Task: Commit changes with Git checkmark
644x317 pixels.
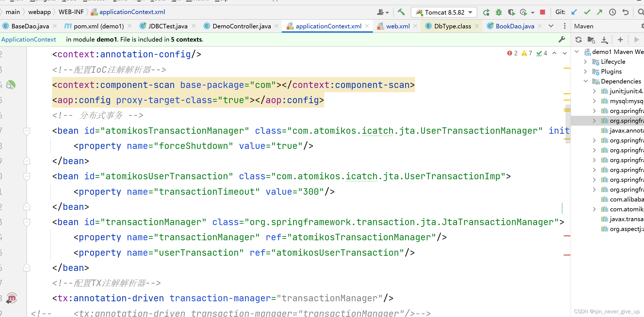Action: tap(587, 12)
